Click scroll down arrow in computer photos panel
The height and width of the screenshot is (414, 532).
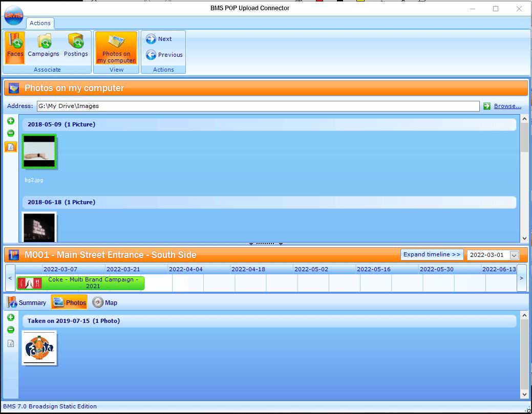click(524, 238)
